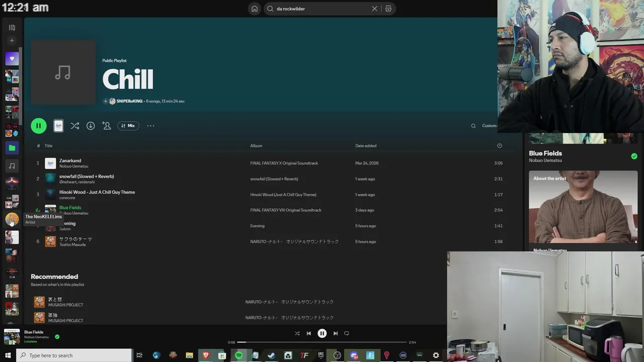Viewport: 644px width, 362px height.
Task: Open Epic Games Launcher from taskbar
Action: point(321,355)
